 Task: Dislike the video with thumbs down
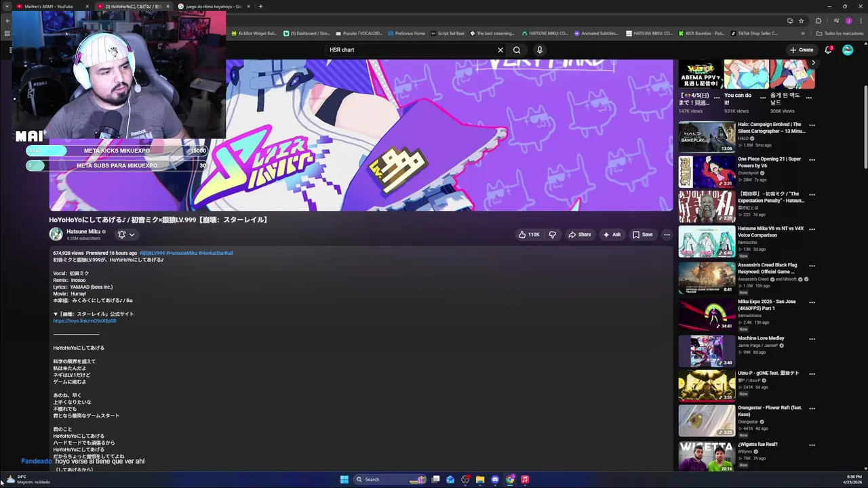pos(553,235)
